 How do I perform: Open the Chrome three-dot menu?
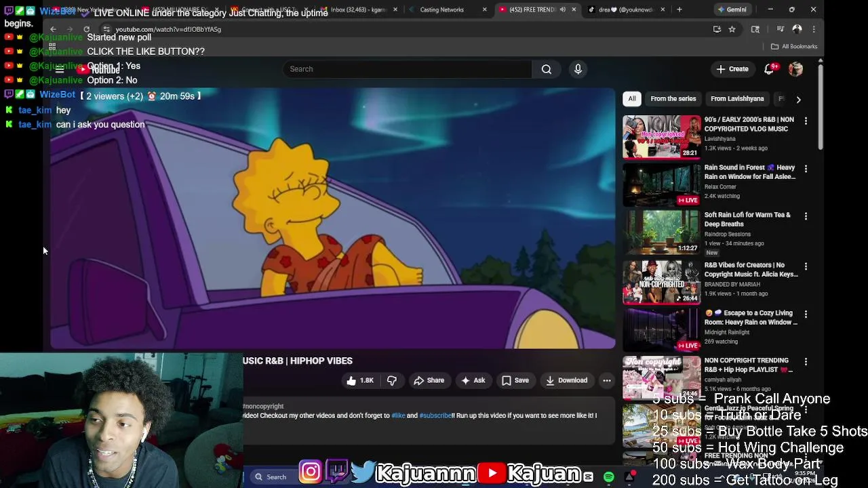(x=814, y=29)
